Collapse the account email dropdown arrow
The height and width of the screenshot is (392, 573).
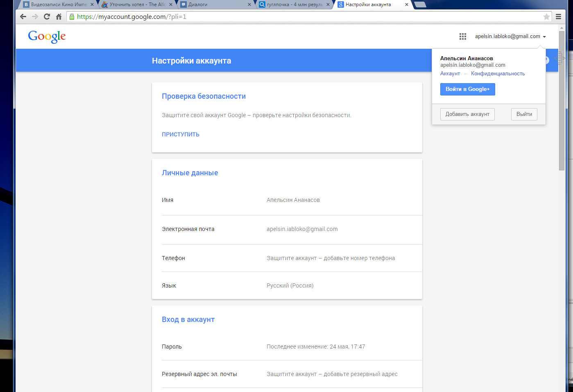(544, 37)
